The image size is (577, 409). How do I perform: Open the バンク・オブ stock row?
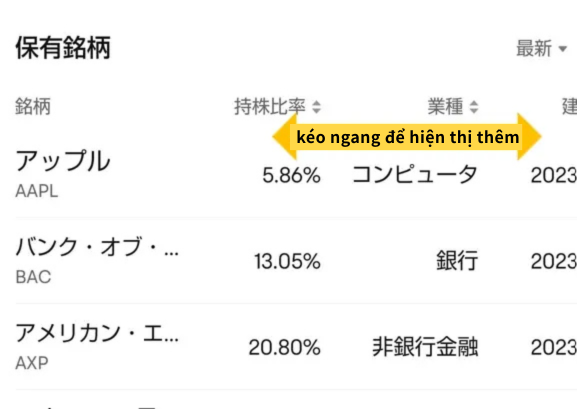tap(296, 261)
